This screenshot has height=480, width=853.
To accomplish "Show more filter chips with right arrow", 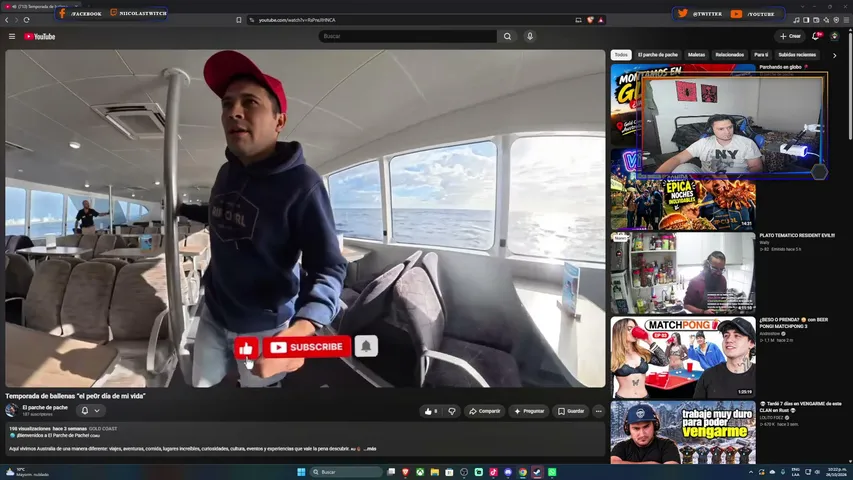I will point(835,55).
